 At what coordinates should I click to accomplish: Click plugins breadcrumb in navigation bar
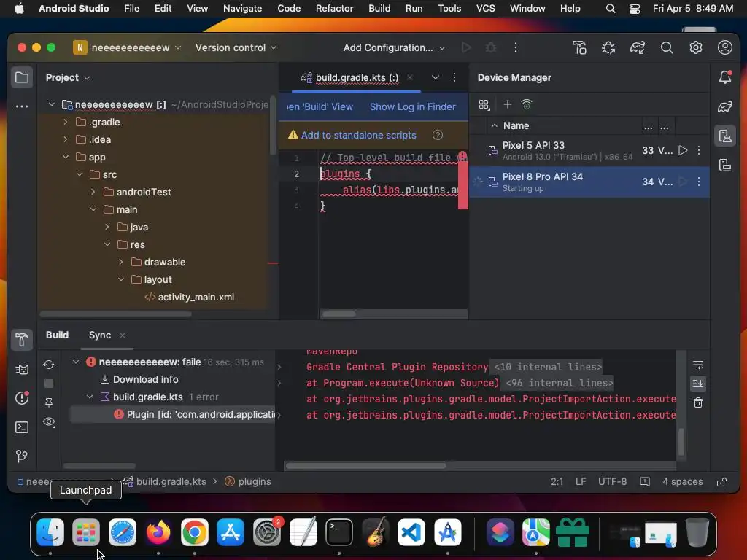pos(248,481)
